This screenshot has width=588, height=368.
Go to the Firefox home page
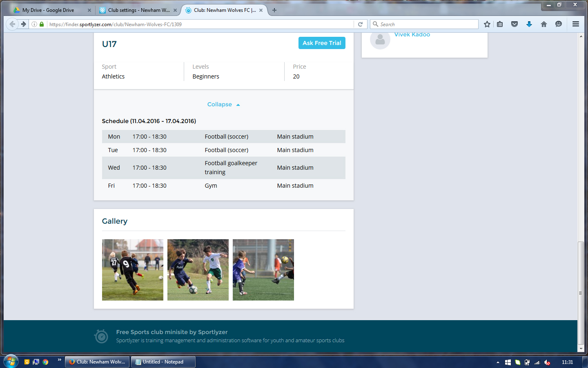click(544, 24)
